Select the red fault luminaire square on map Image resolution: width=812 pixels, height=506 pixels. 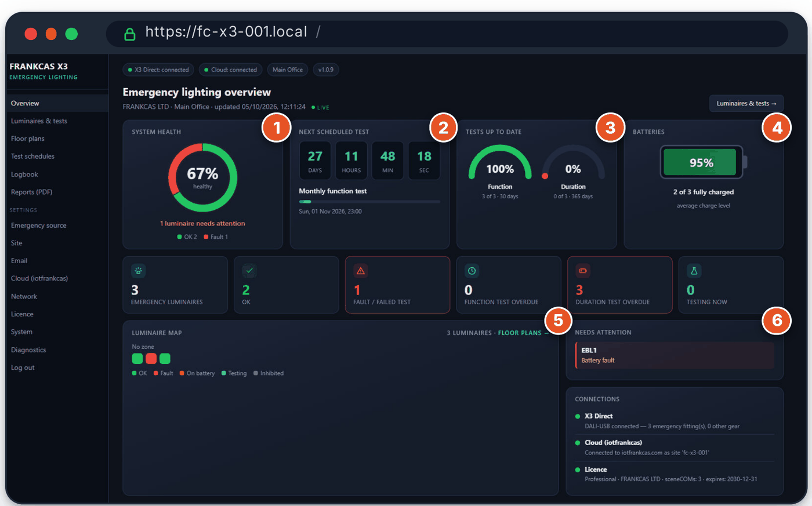pos(151,359)
